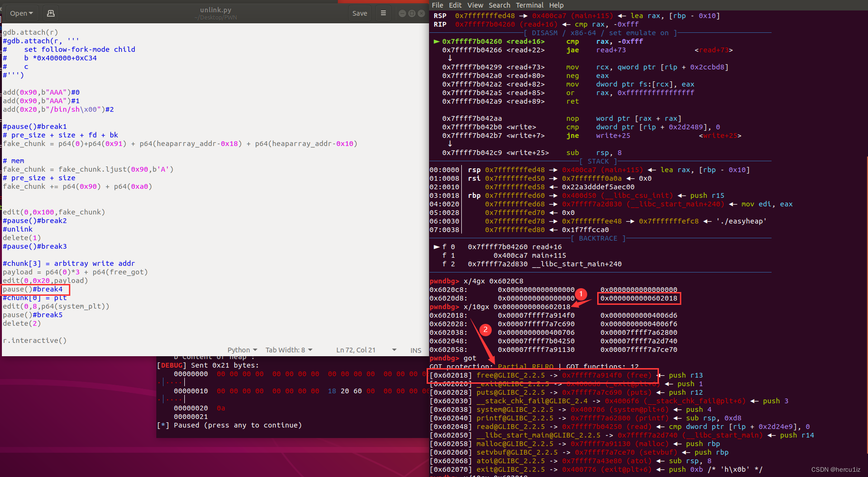This screenshot has width=868, height=477.
Task: Click the add(0x20,b"/bin/sh\x00")#2 line
Action: (x=58, y=109)
